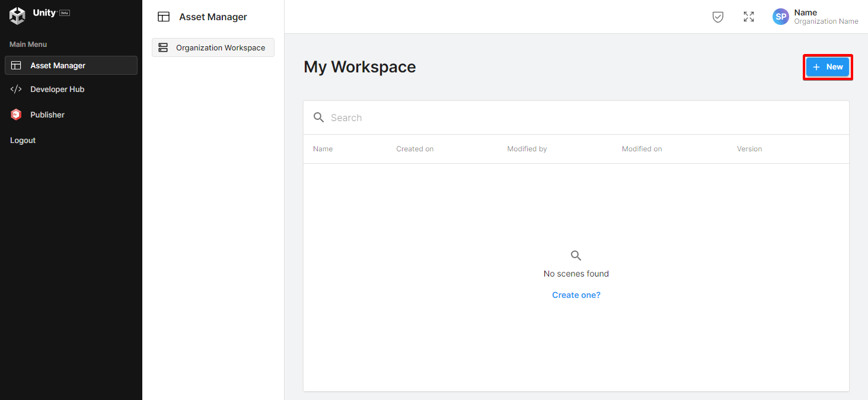This screenshot has width=868, height=400.
Task: Open Organization Workspace
Action: [220, 47]
